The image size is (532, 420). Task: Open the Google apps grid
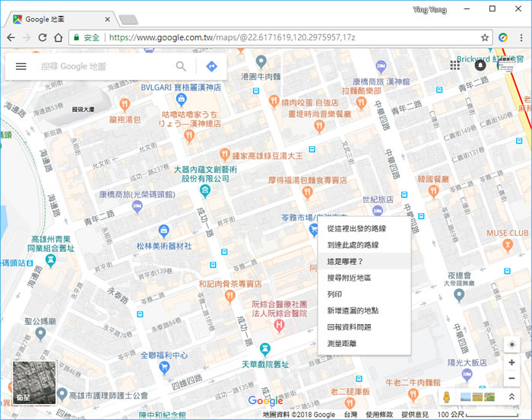(x=454, y=65)
